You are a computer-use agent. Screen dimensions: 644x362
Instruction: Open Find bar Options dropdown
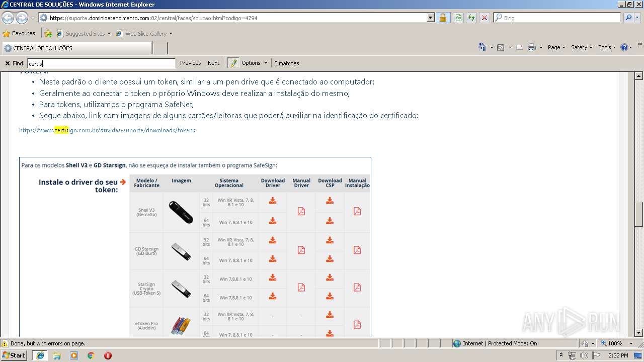click(x=255, y=63)
